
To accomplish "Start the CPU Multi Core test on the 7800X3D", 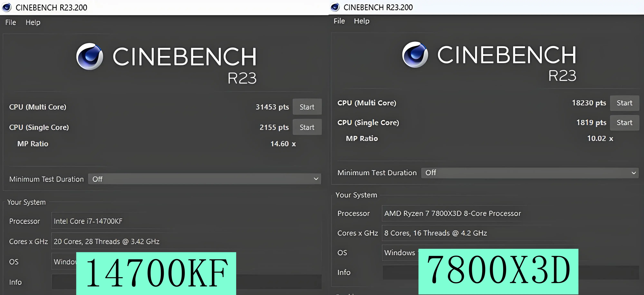I will (625, 103).
